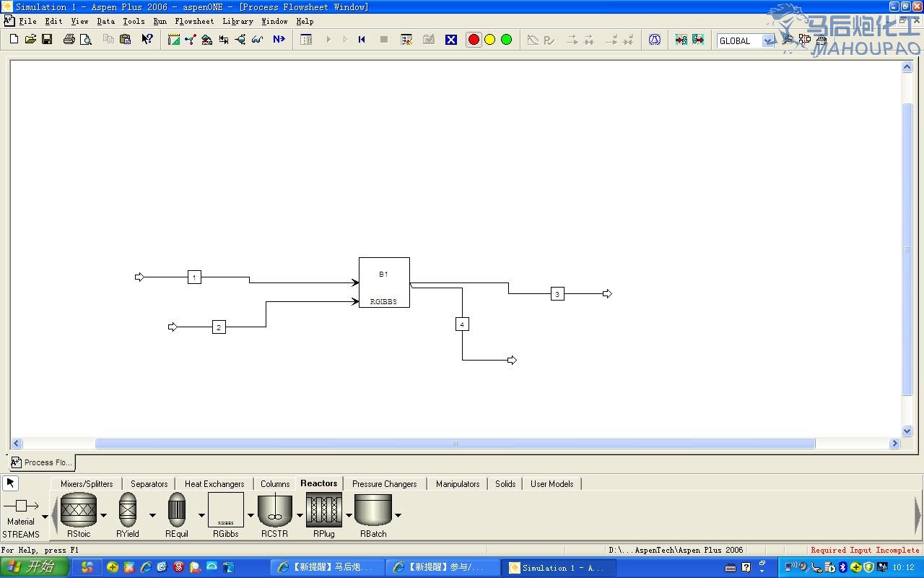Select stream label 1 on flowsheet
The height and width of the screenshot is (578, 924).
tap(194, 277)
